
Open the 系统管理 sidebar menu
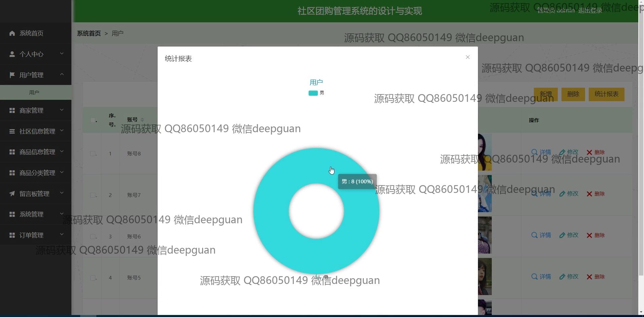[x=31, y=214]
